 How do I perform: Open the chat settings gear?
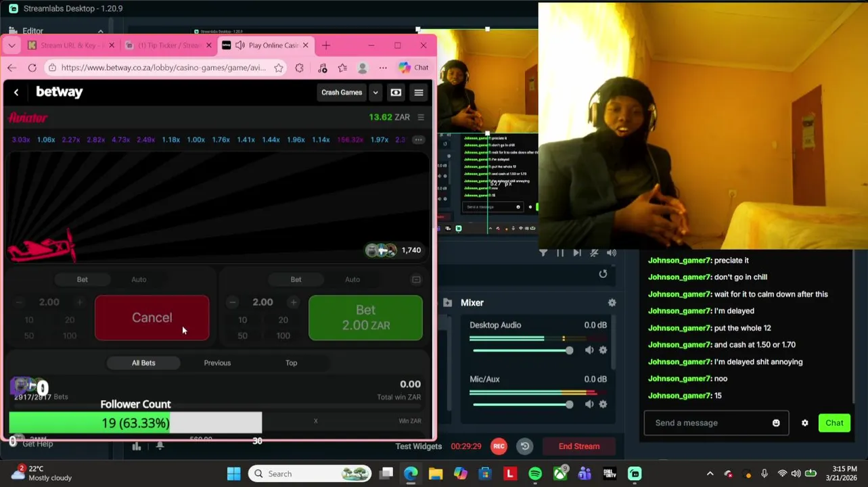tap(804, 423)
